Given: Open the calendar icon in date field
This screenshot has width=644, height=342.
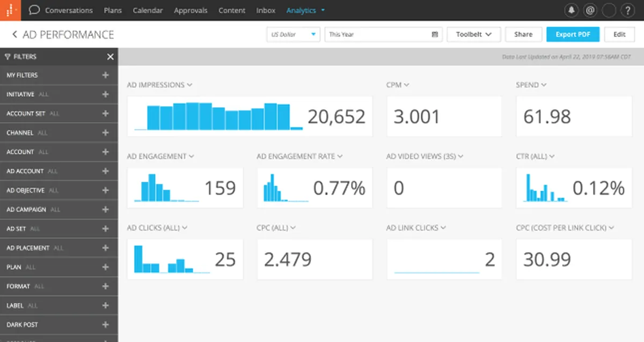Looking at the screenshot, I should [x=435, y=34].
